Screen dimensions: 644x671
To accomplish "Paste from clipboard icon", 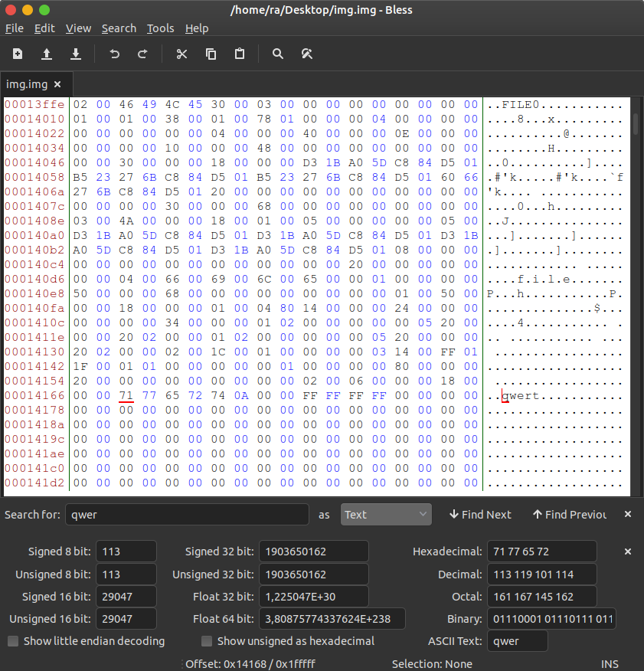I will coord(240,54).
